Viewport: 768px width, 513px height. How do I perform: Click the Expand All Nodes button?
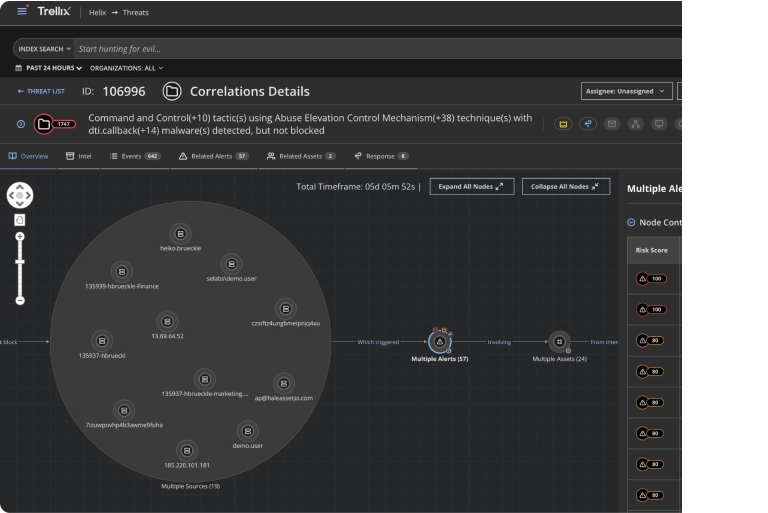point(472,187)
